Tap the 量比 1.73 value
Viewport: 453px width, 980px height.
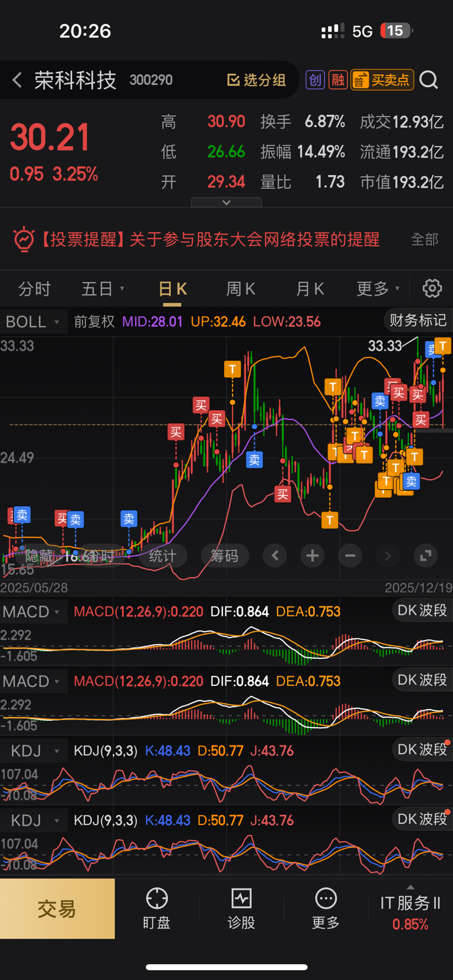click(x=303, y=182)
